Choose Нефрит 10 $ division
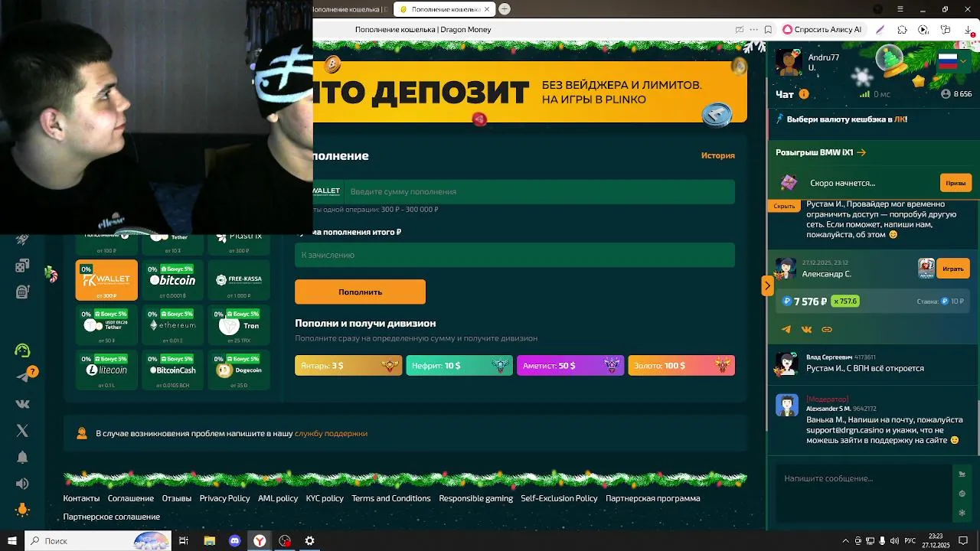Screen dimensions: 980x551 pyautogui.click(x=459, y=366)
